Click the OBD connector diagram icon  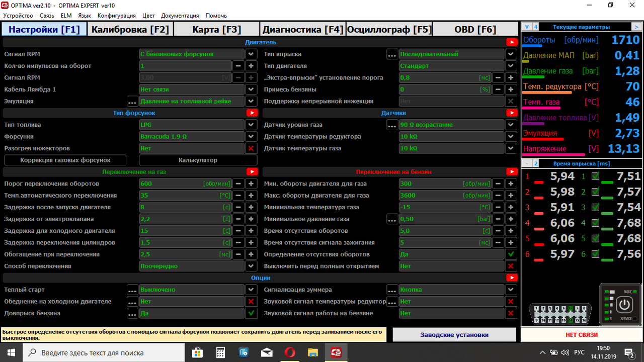560,314
